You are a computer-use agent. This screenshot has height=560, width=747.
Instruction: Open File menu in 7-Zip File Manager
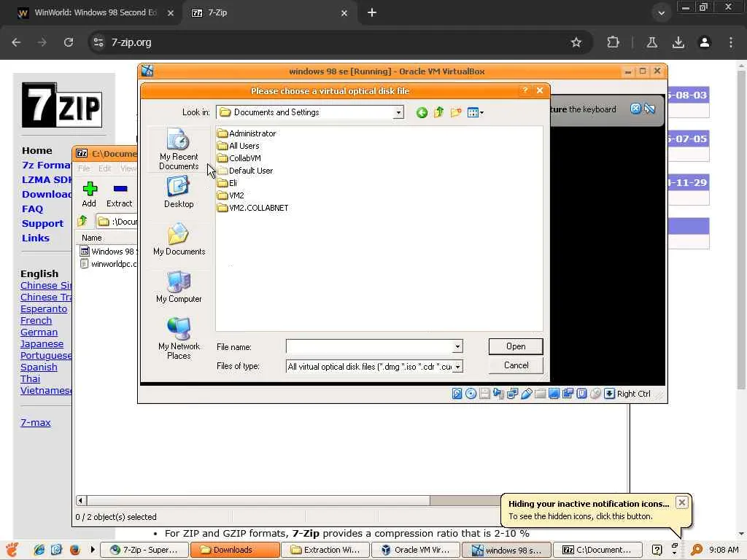pos(84,168)
